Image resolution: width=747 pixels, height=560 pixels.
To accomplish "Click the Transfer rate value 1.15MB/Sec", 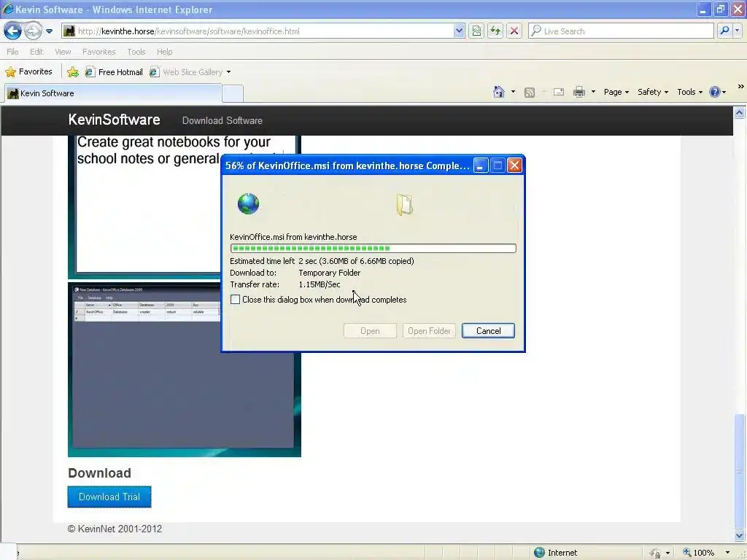I will tap(320, 284).
